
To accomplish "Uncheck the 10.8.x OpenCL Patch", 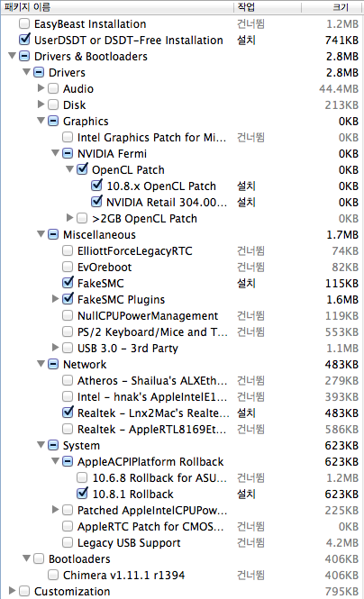I will tap(96, 186).
